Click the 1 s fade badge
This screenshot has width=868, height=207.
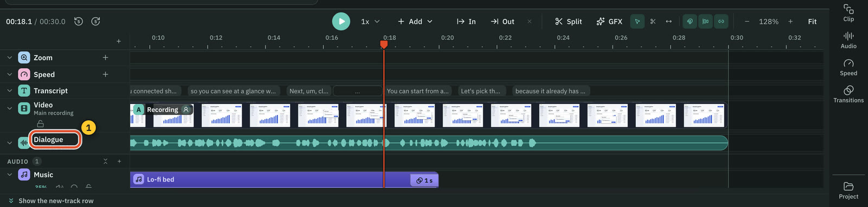pyautogui.click(x=424, y=180)
